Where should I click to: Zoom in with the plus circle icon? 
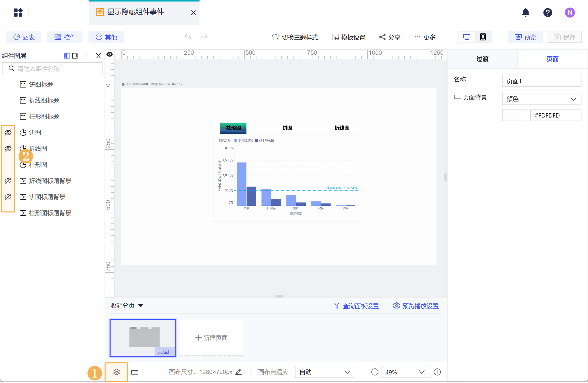click(437, 372)
